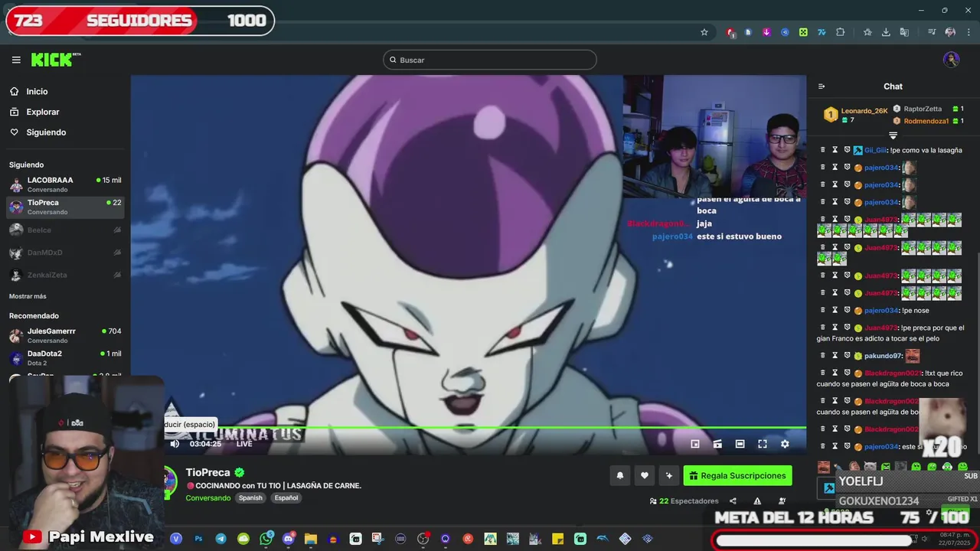The image size is (980, 551).
Task: Open LACOBRAAA channel from following list
Action: 65,184
